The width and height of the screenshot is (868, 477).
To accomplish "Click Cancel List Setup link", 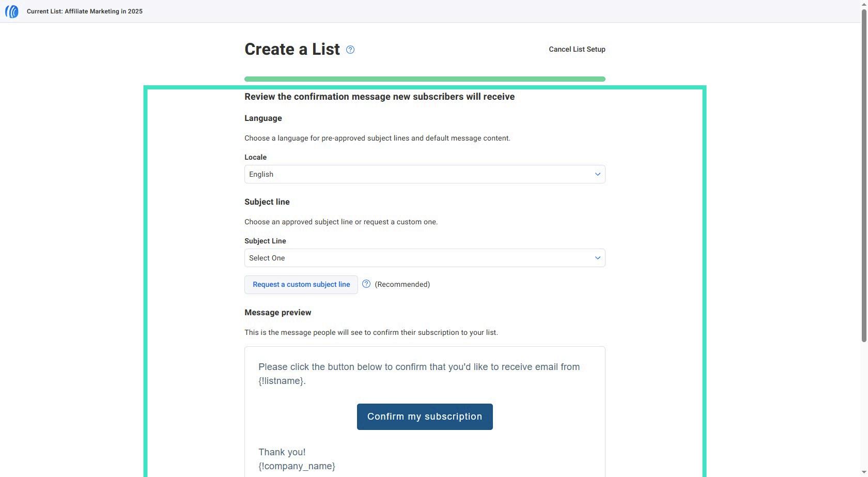I will pos(577,49).
